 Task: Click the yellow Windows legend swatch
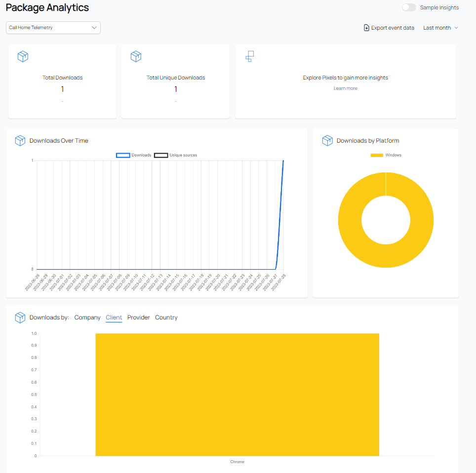coord(377,155)
